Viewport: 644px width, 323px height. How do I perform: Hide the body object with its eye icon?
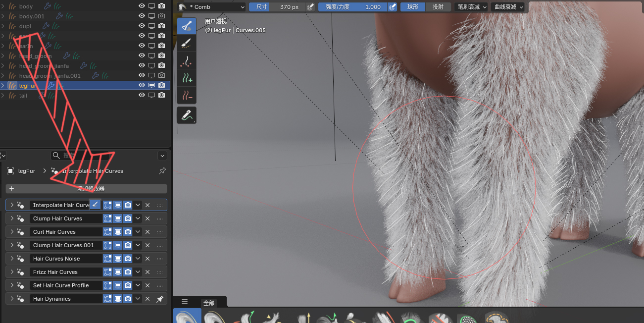tap(142, 6)
